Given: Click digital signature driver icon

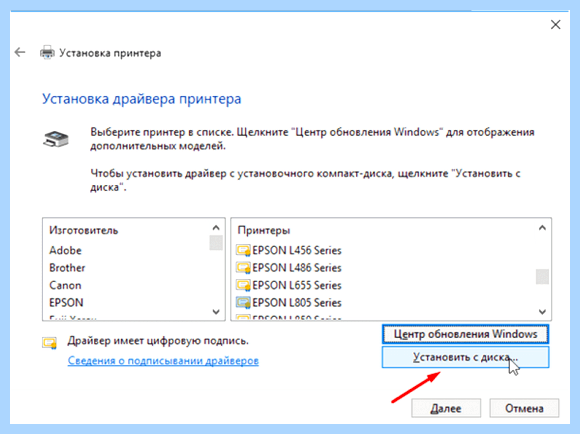Looking at the screenshot, I should point(49,343).
